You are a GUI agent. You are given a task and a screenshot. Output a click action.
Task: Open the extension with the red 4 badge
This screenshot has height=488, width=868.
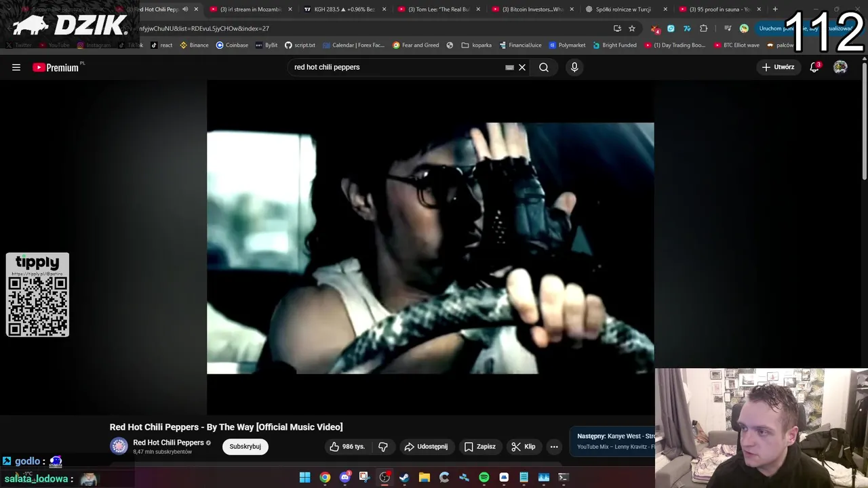pos(655,28)
